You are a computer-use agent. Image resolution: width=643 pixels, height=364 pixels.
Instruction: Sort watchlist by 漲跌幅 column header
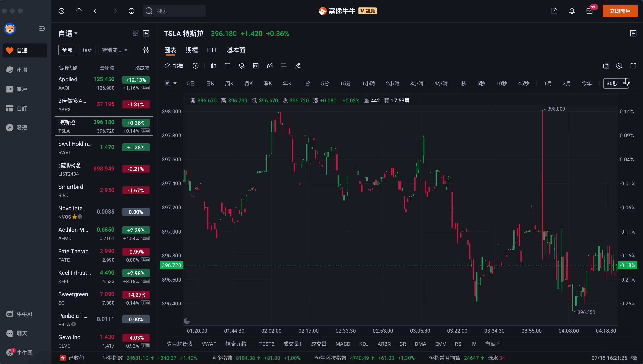pyautogui.click(x=142, y=68)
